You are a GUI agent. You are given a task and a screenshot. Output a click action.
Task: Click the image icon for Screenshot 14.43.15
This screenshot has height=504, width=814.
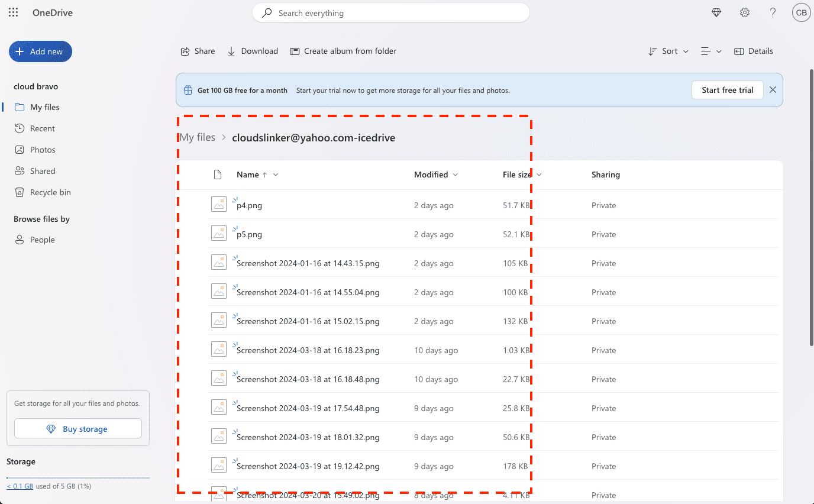tap(219, 262)
